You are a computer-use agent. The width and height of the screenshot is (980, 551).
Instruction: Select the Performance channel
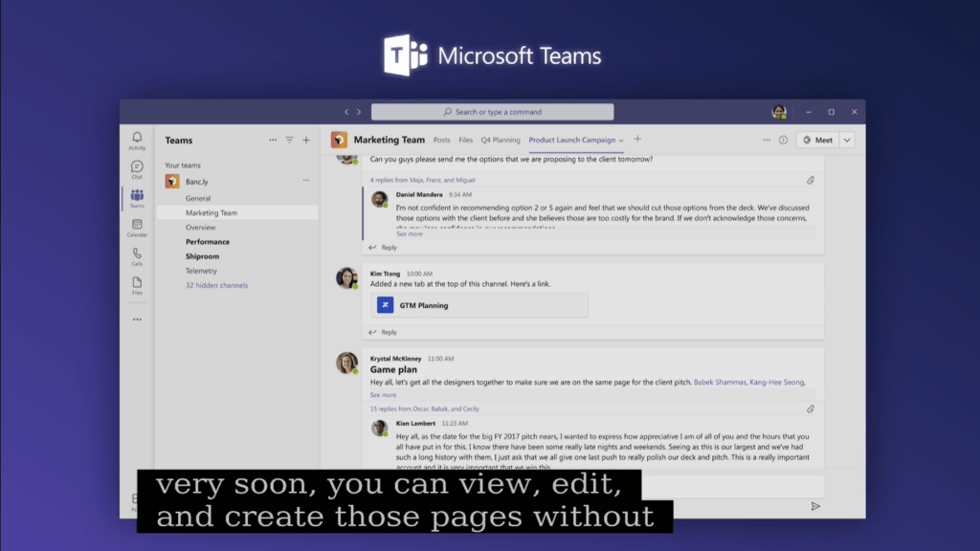[x=208, y=242]
